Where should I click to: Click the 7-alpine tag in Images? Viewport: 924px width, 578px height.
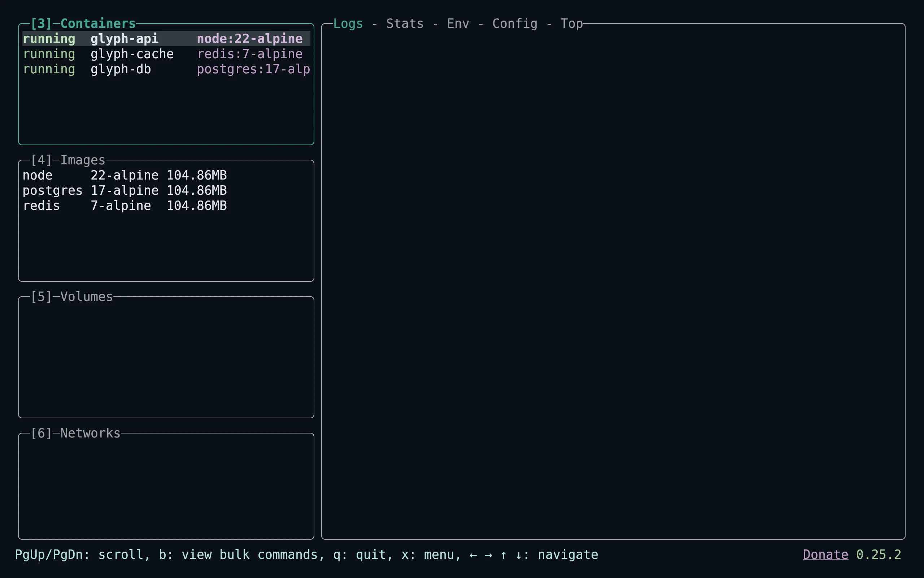121,206
